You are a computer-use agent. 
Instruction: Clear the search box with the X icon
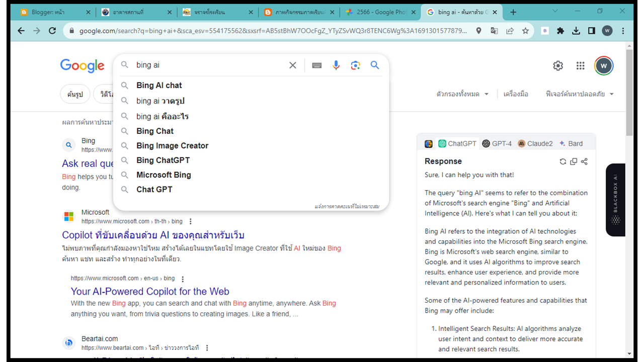292,65
